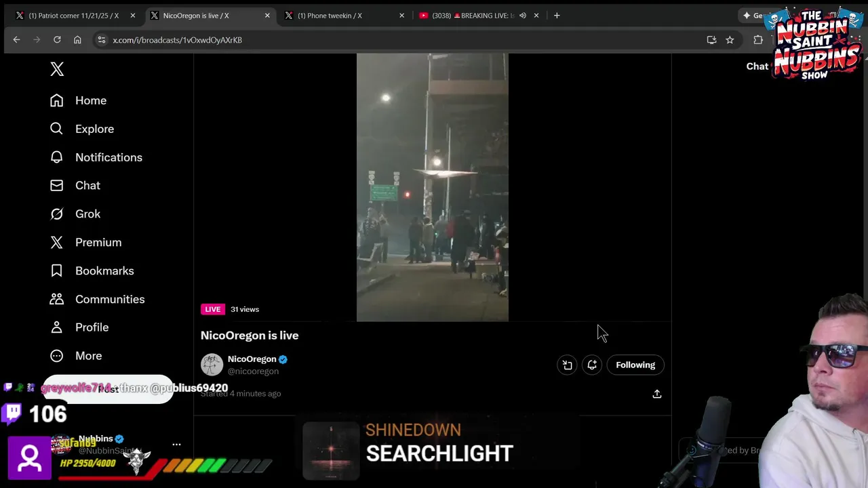Click the Home house icon
Image resolution: width=868 pixels, height=488 pixels.
pos(57,100)
